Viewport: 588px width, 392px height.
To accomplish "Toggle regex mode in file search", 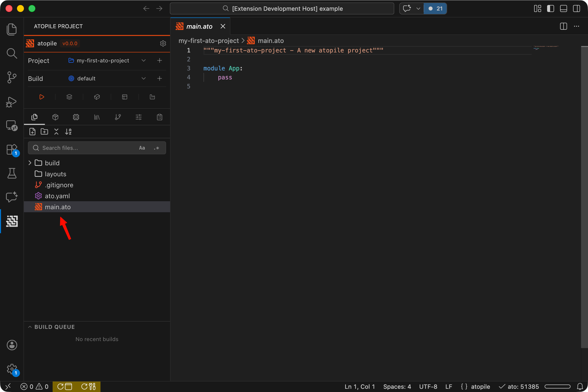I will 156,148.
